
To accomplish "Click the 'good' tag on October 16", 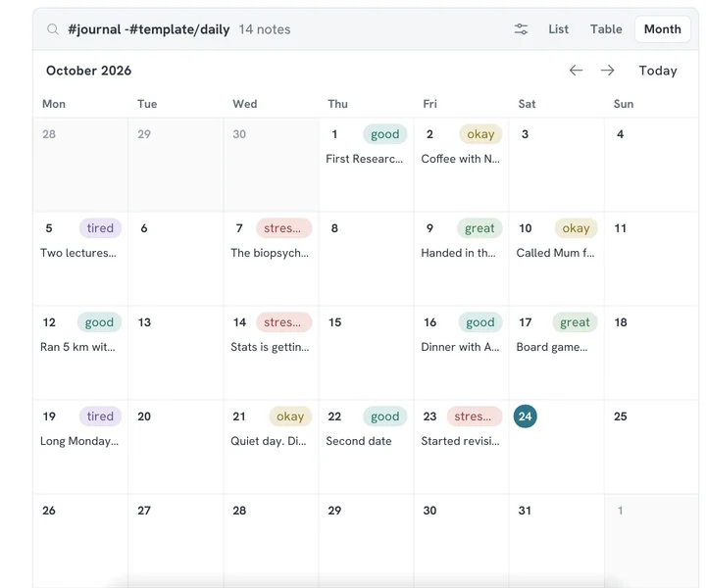I will [x=479, y=322].
